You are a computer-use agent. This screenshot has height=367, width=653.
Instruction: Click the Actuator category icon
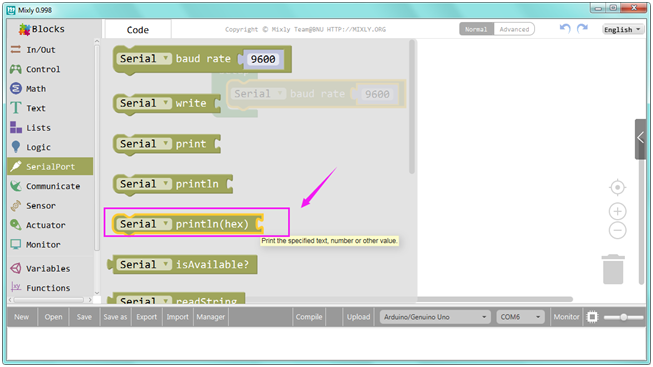[15, 225]
